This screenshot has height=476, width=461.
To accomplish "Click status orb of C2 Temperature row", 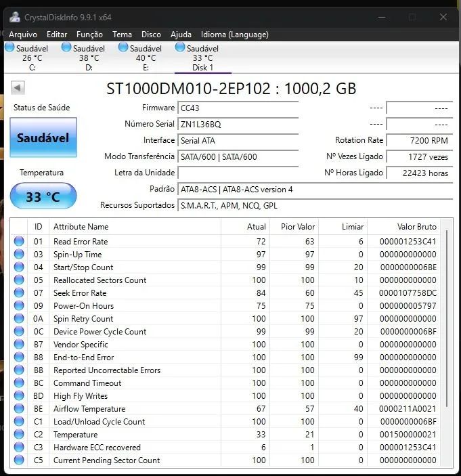I will click(x=19, y=434).
